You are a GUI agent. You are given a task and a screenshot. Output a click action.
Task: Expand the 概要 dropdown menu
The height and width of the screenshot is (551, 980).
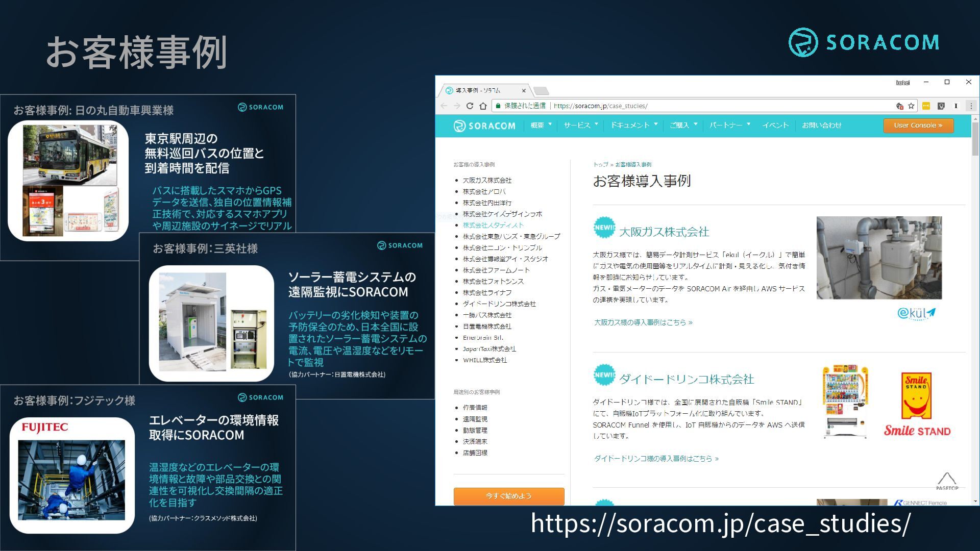541,126
